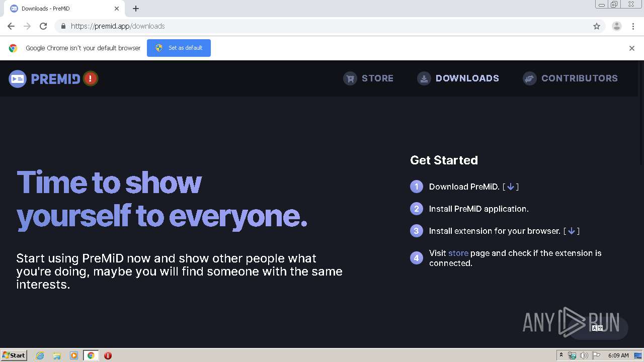
Task: Open the media player taskbar icon
Action: pos(74,355)
